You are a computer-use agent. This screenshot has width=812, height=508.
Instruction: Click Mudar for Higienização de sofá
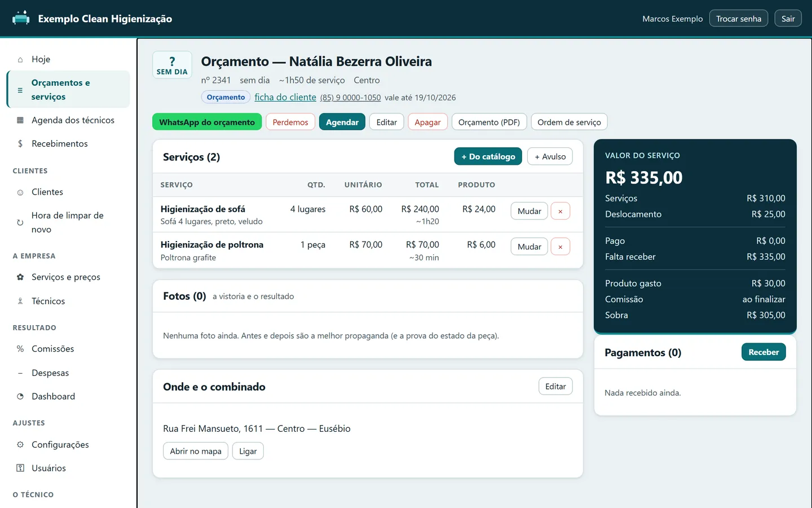pyautogui.click(x=529, y=211)
